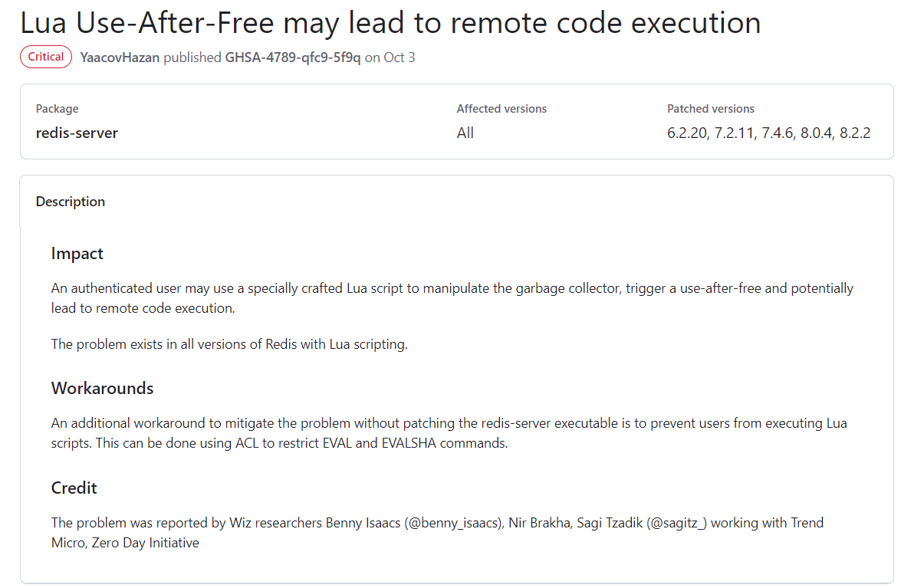Click the Workarounds heading
The image size is (901, 588).
coord(102,388)
